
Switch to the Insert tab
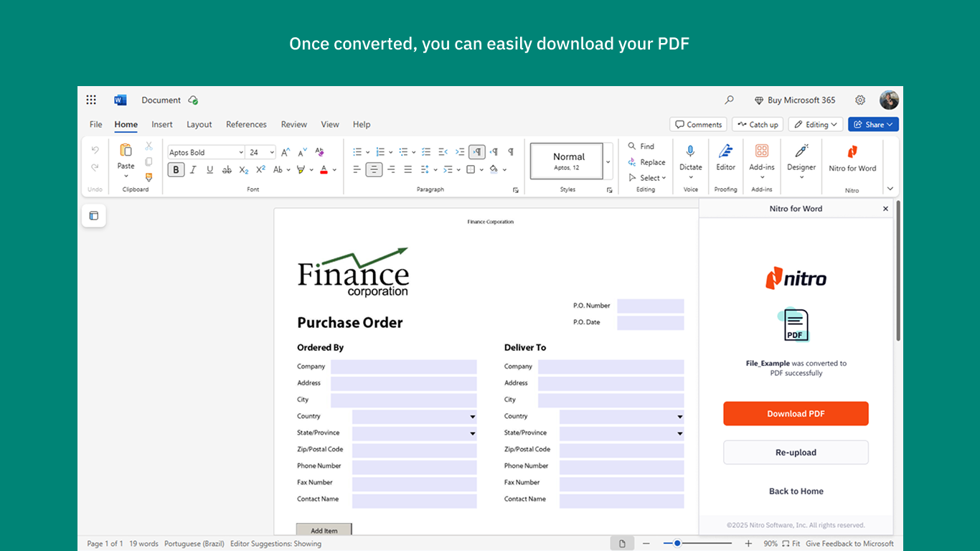pyautogui.click(x=162, y=124)
